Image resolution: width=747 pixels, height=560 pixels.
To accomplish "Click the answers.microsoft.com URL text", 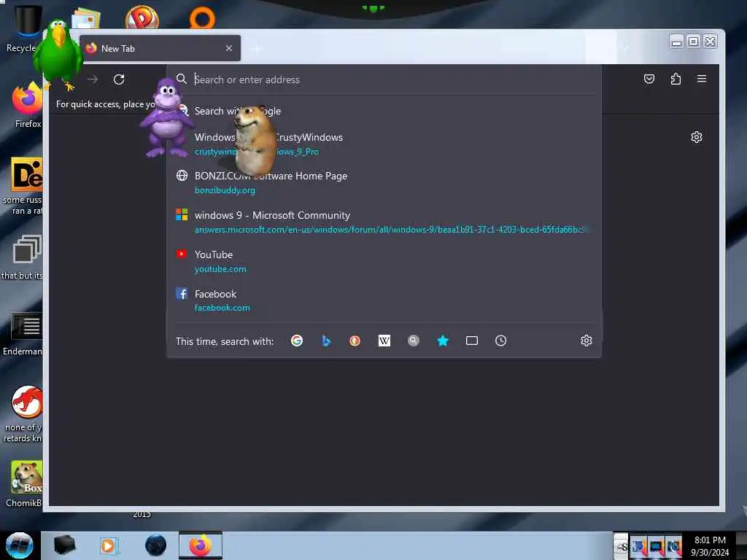I will coord(391,230).
